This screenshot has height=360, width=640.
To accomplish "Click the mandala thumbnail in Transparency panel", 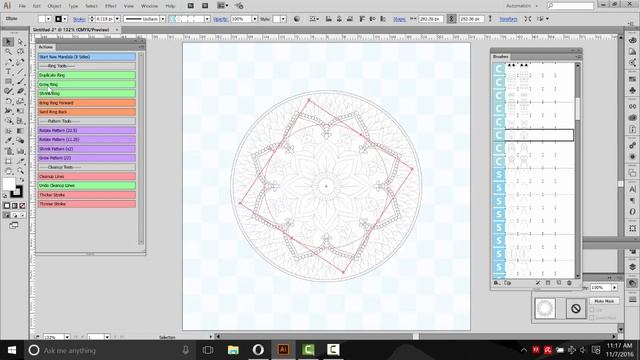I will click(545, 308).
